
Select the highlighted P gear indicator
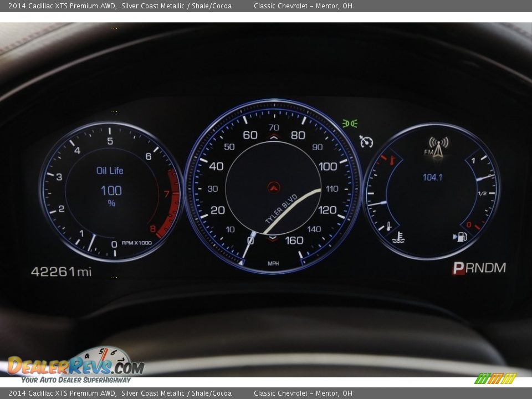coord(458,268)
